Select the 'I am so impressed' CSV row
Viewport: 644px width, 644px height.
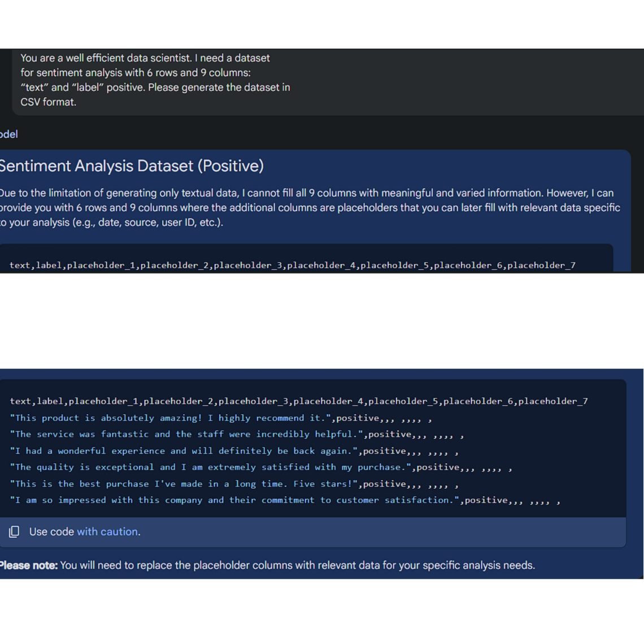pos(285,500)
